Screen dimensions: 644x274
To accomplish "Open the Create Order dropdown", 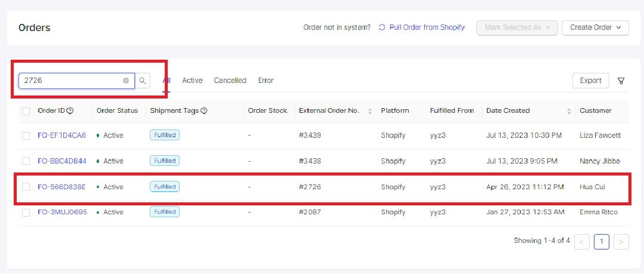I will tap(595, 27).
